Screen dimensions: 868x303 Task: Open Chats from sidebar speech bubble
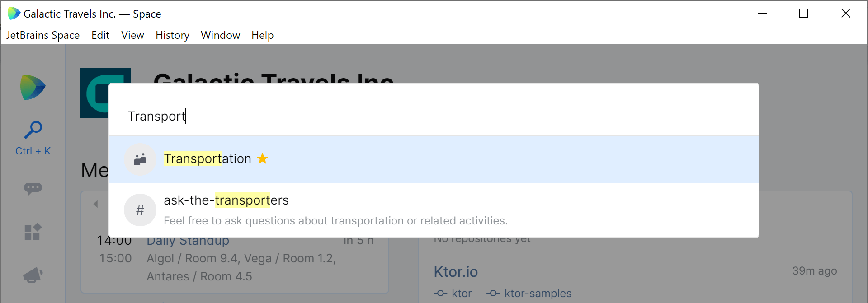coord(33,188)
